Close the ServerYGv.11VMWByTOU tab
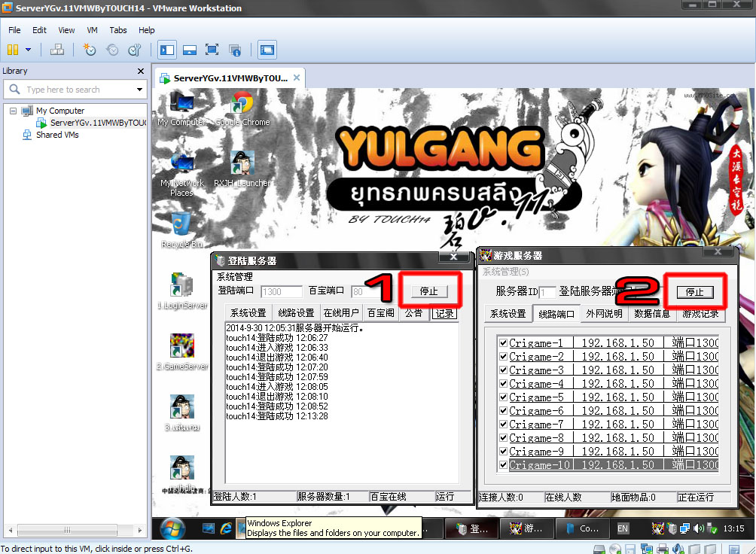 point(297,78)
